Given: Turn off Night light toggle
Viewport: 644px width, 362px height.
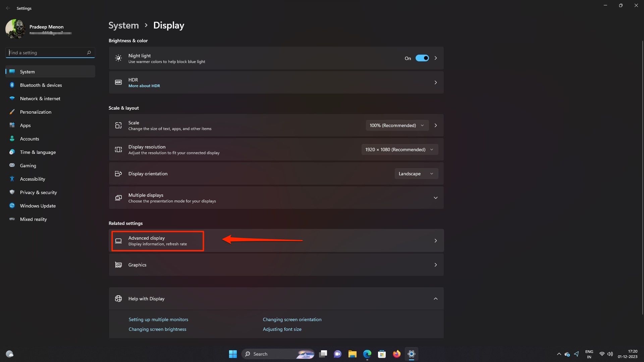Looking at the screenshot, I should point(422,58).
